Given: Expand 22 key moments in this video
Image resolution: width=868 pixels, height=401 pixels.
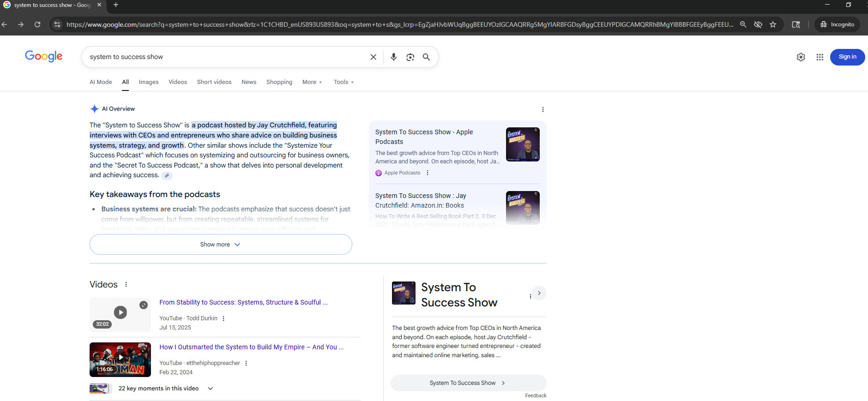Looking at the screenshot, I should pos(211,389).
